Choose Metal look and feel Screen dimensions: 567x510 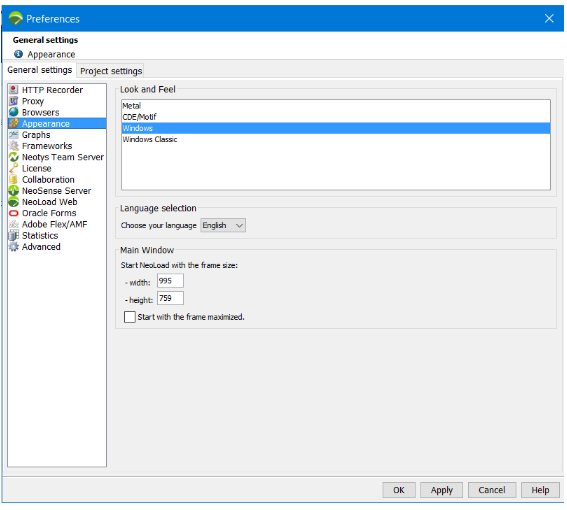[336, 106]
